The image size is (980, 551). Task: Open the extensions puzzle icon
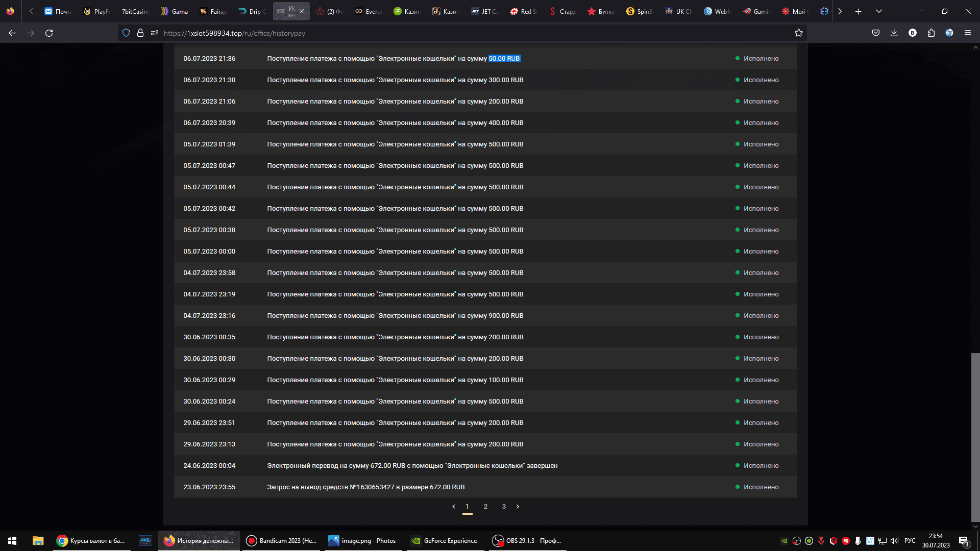[x=931, y=33]
